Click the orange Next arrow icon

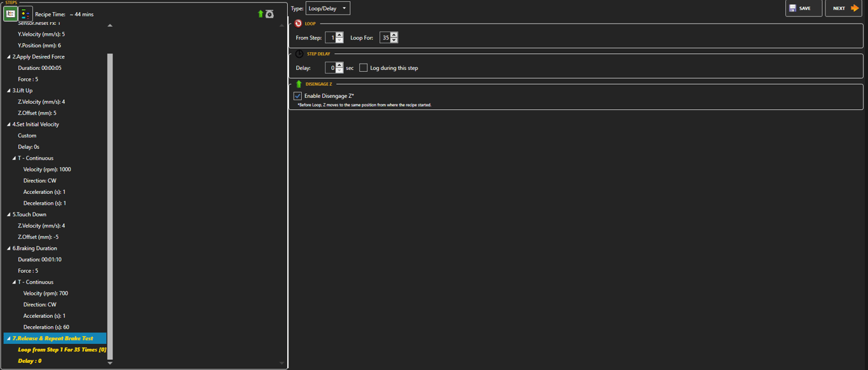click(x=855, y=8)
